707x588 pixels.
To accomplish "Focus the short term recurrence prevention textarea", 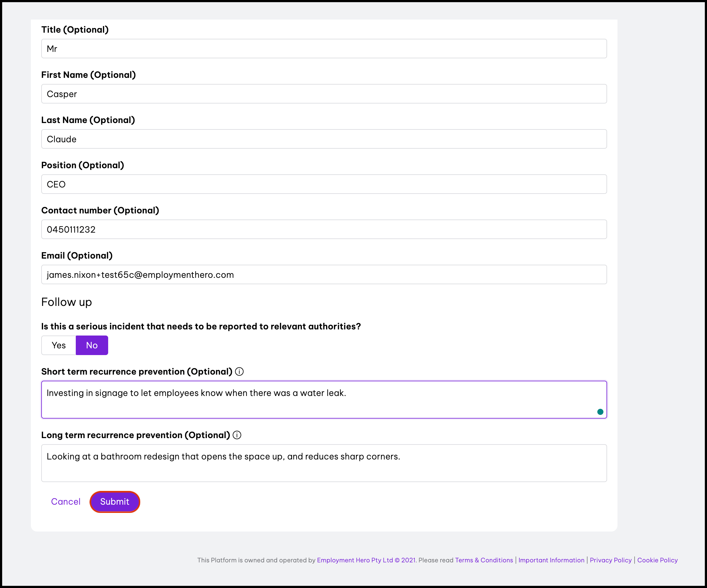I will pos(324,400).
